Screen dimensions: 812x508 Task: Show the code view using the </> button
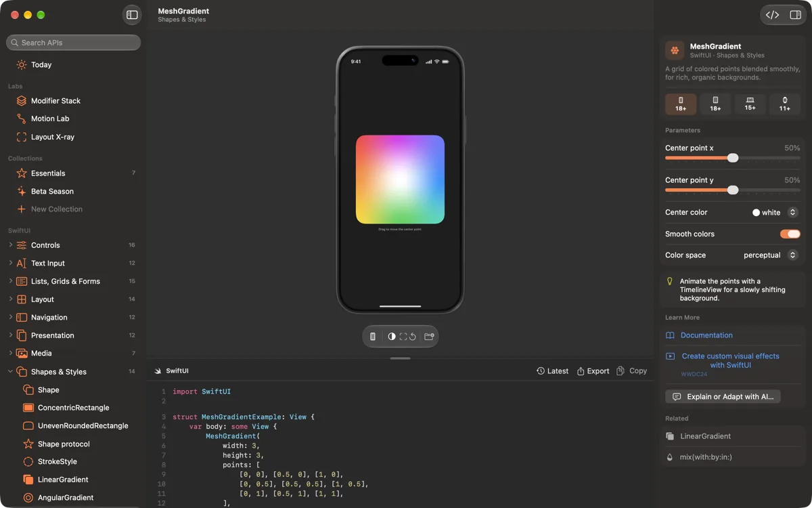coord(772,15)
